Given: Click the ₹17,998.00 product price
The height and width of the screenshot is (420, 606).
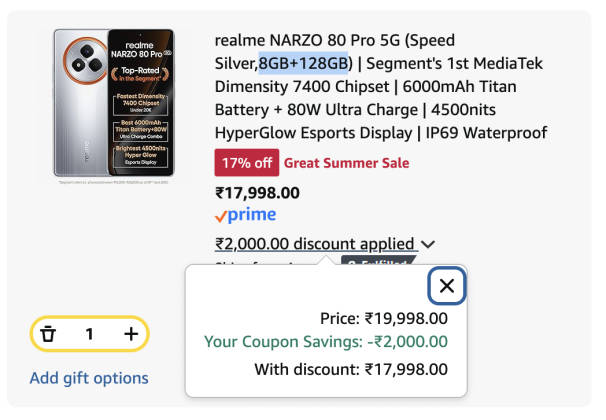Looking at the screenshot, I should coord(257,192).
